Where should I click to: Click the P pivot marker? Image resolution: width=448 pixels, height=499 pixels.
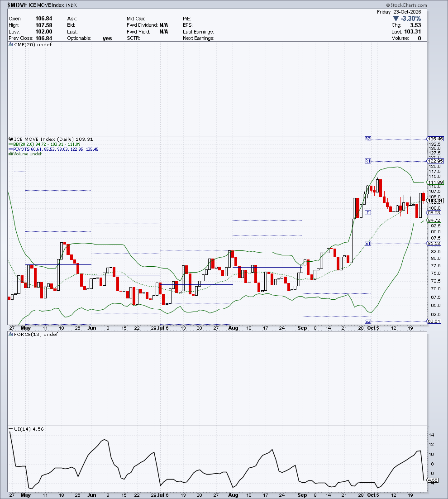(x=368, y=212)
